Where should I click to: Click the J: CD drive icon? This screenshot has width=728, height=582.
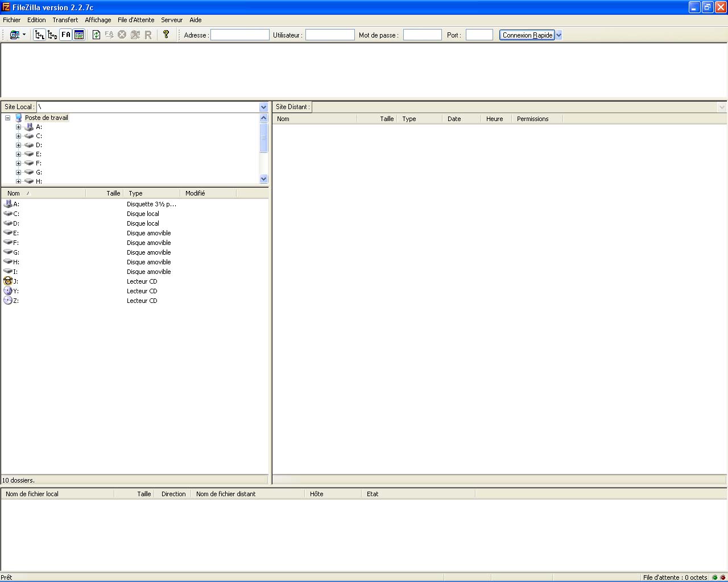coord(8,281)
